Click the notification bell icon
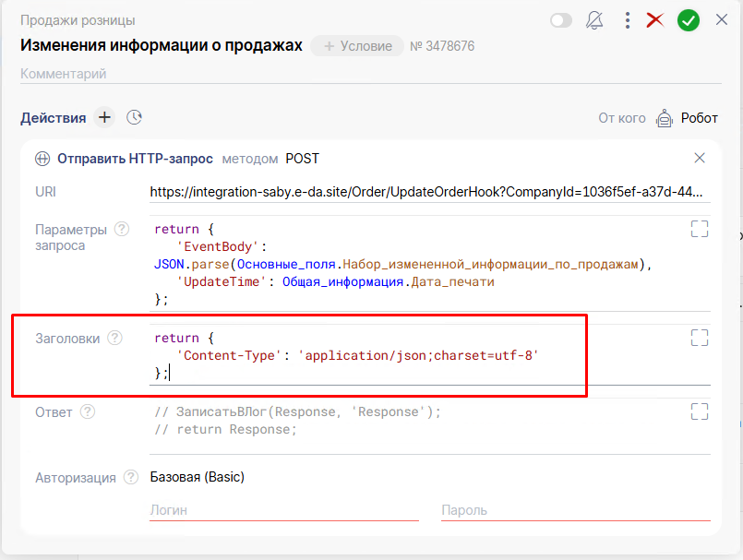743x560 pixels. tap(594, 20)
